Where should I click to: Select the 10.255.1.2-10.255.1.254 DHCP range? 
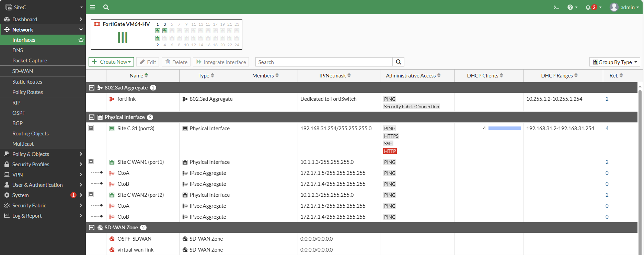tap(554, 99)
